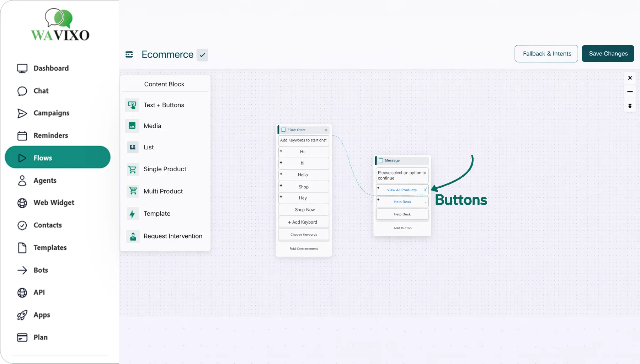Open Fallback & Intents
640x364 pixels.
pyautogui.click(x=546, y=54)
